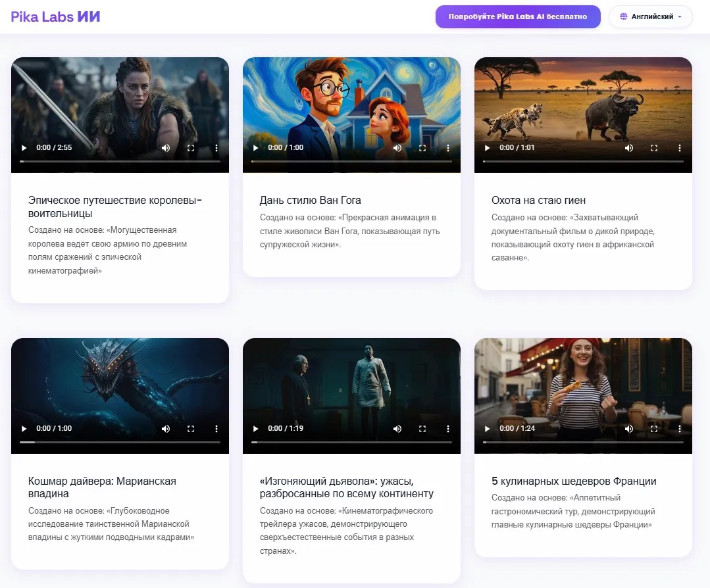Click the Pika Labs ИИ logo
This screenshot has height=588, width=710.
(x=55, y=16)
